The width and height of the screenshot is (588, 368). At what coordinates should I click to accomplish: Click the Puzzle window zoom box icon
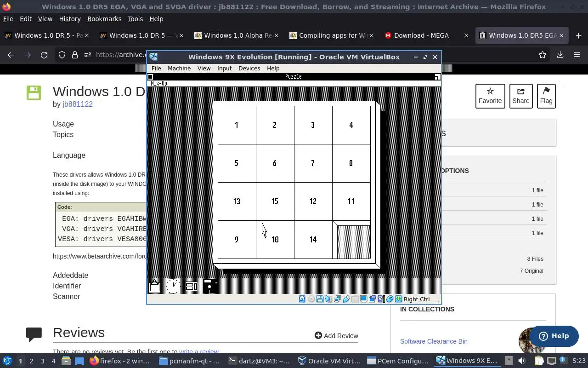click(437, 77)
